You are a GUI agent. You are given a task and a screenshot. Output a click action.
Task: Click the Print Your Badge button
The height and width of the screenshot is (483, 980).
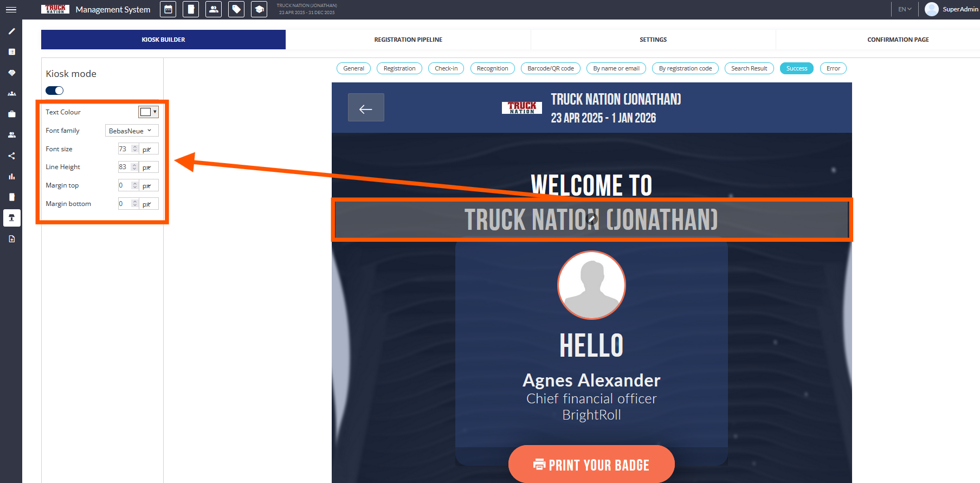591,465
